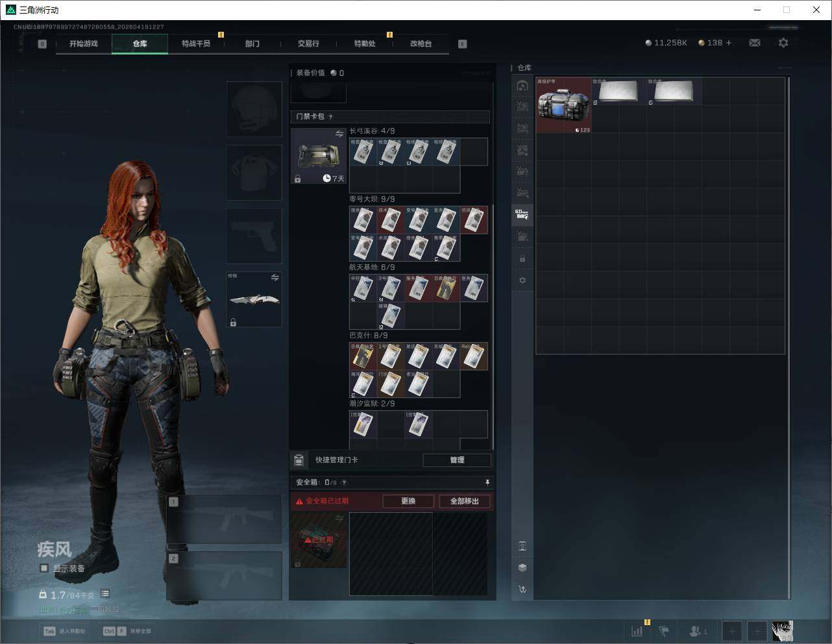Screen dimensions: 832x644
Task: Select the first keycard under 长弓溪谷
Action: click(363, 152)
